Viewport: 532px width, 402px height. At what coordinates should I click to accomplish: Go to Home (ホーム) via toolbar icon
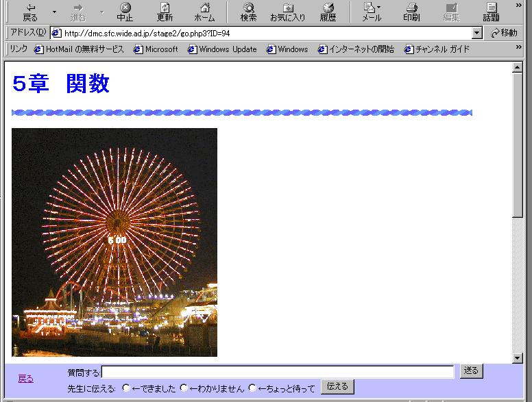[204, 12]
